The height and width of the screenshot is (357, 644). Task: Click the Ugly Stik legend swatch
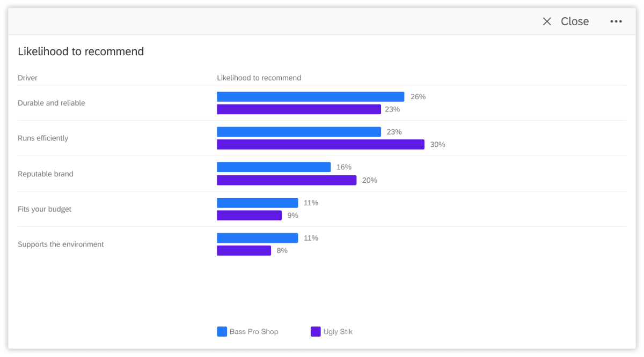(x=316, y=331)
